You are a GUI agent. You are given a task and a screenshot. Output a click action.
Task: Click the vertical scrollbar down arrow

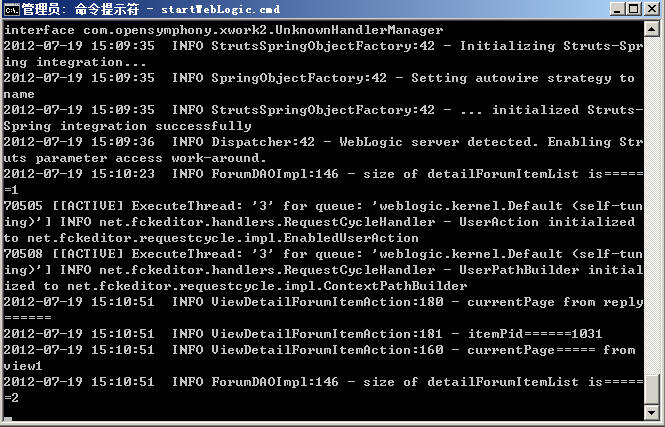pos(651,412)
